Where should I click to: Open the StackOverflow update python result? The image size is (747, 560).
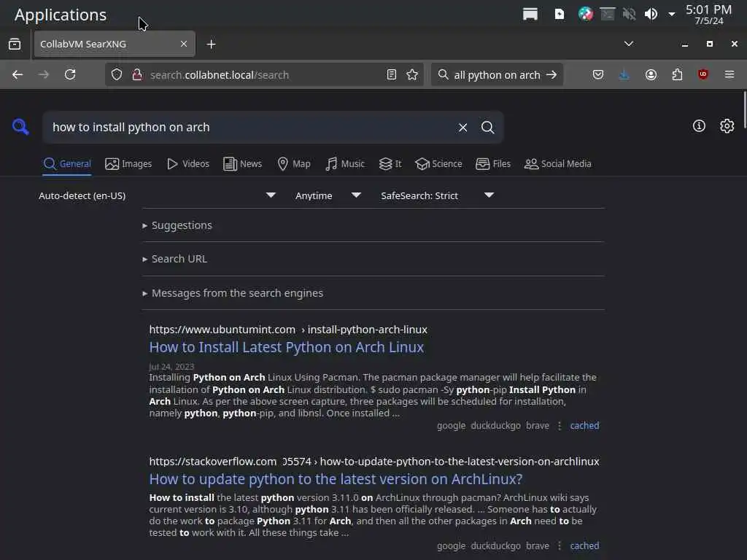[x=336, y=478]
